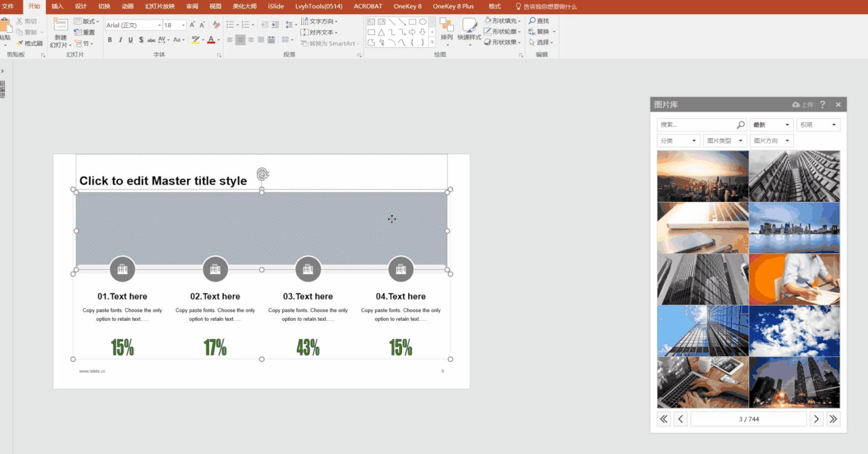The height and width of the screenshot is (454, 868).
Task: Click the yellow text highlight color button
Action: (195, 40)
